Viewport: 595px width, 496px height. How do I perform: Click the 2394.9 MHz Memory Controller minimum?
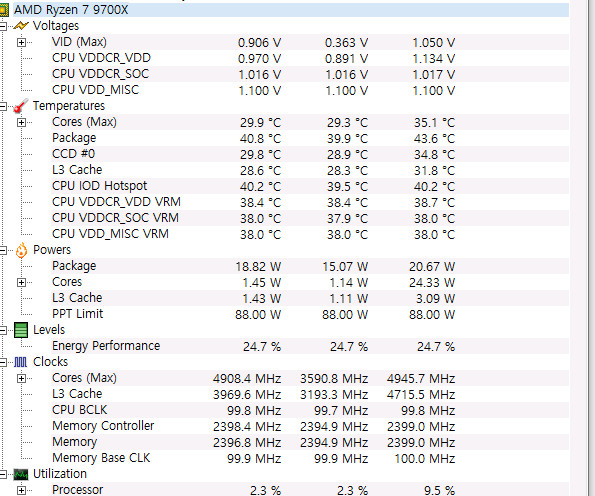[x=334, y=427]
